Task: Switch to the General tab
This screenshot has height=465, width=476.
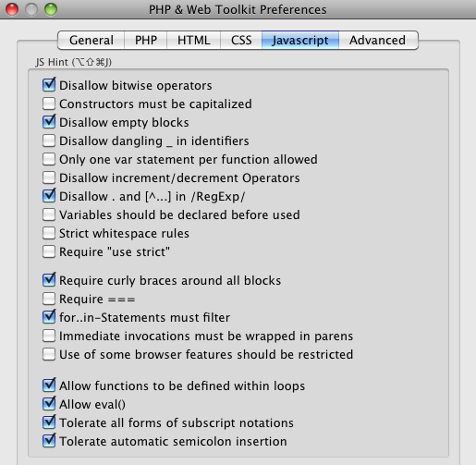Action: [92, 40]
